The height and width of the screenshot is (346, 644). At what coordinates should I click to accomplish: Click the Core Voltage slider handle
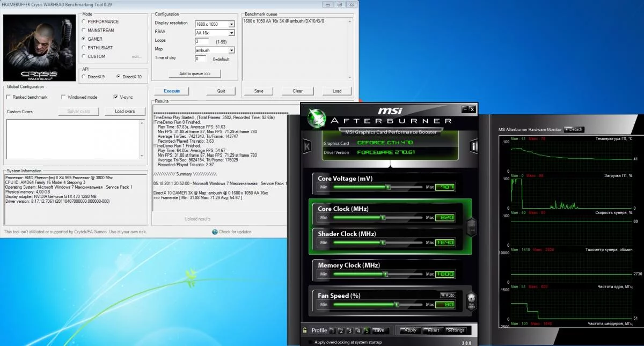point(388,187)
